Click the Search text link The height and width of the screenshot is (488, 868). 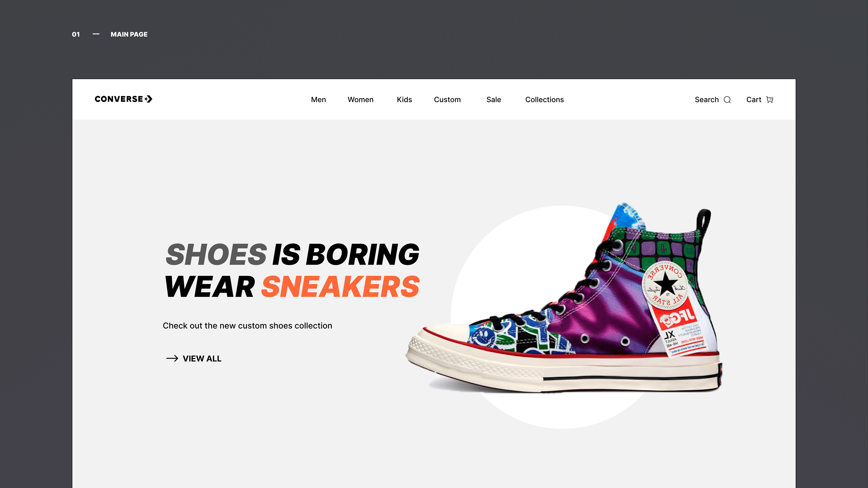706,100
